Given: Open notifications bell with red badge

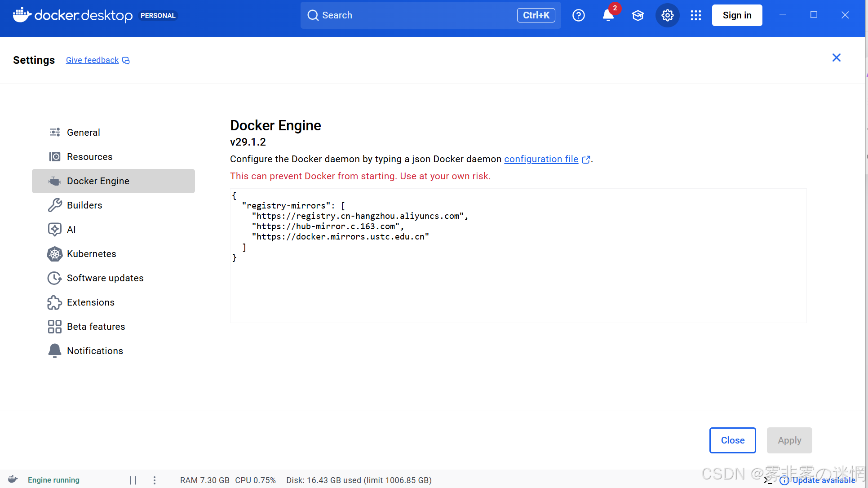Looking at the screenshot, I should (x=608, y=15).
